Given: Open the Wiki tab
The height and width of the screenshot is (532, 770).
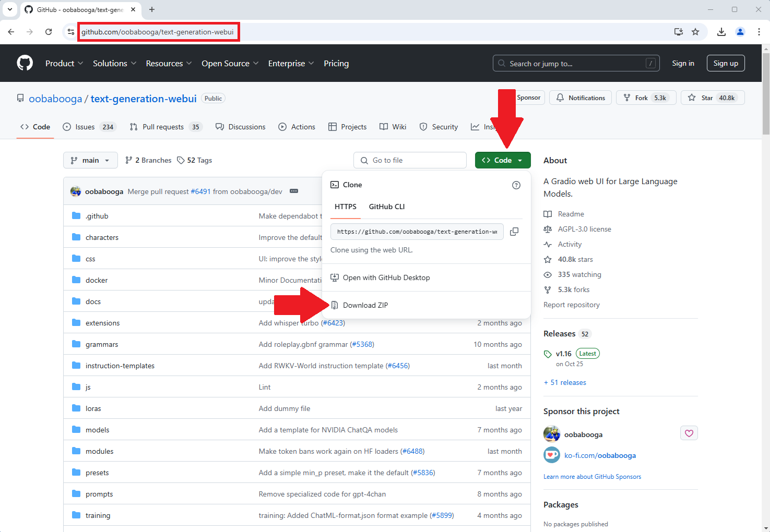Looking at the screenshot, I should [393, 127].
